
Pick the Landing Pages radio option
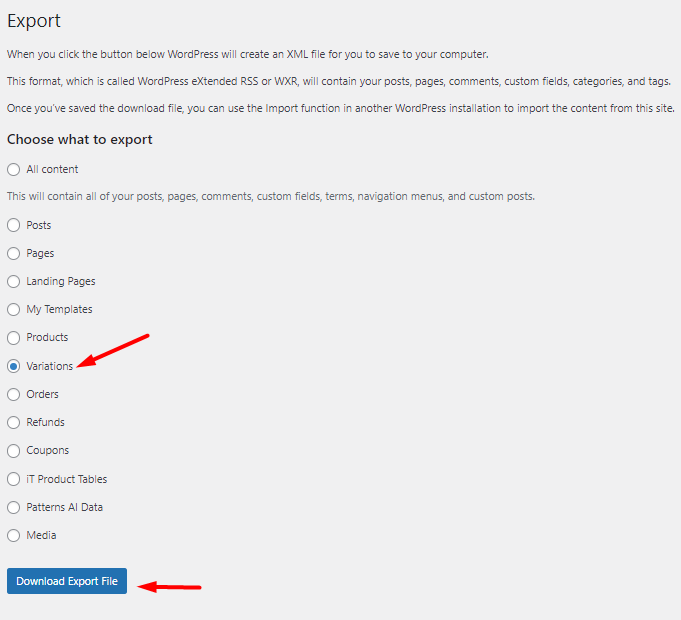[13, 281]
